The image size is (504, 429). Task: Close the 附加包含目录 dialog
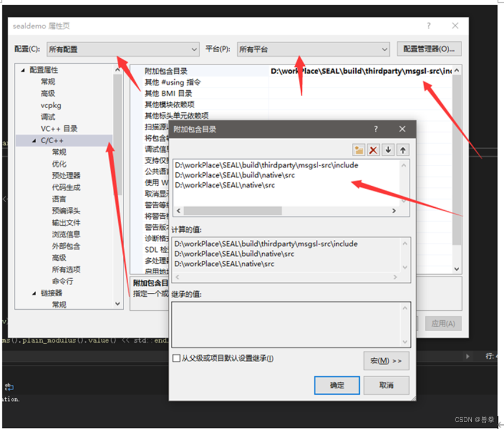pyautogui.click(x=402, y=129)
